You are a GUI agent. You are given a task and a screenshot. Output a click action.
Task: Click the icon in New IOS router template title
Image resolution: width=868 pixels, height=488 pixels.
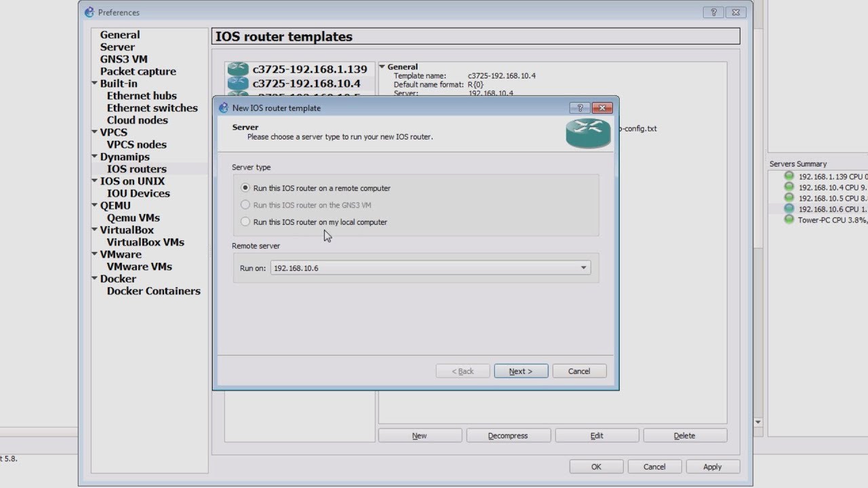(223, 108)
